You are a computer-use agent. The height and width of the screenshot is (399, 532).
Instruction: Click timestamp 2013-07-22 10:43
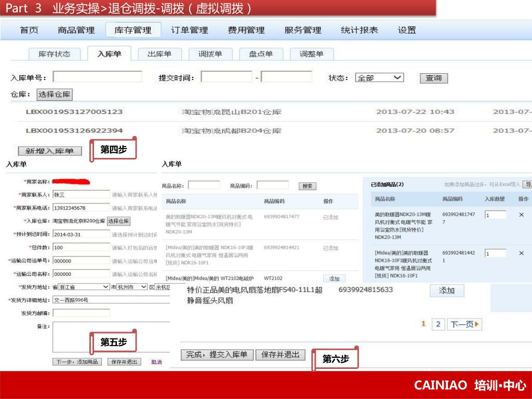tap(415, 112)
